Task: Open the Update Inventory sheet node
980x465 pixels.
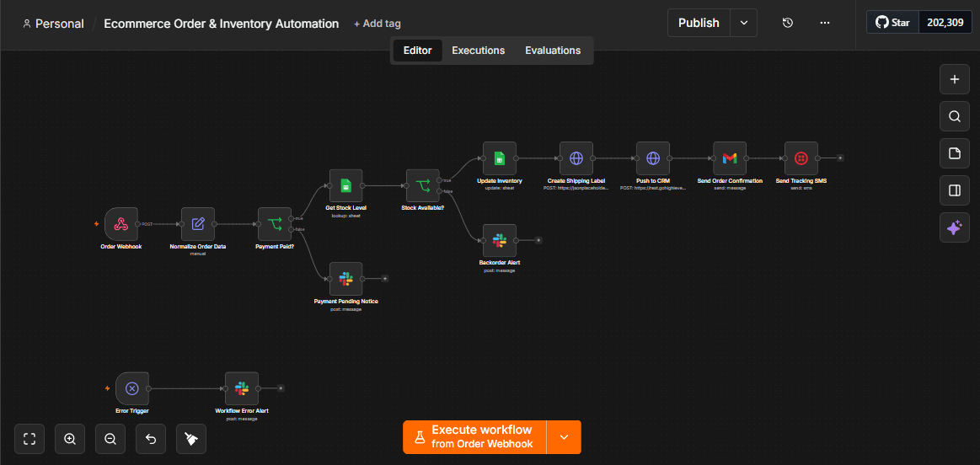Action: click(500, 158)
